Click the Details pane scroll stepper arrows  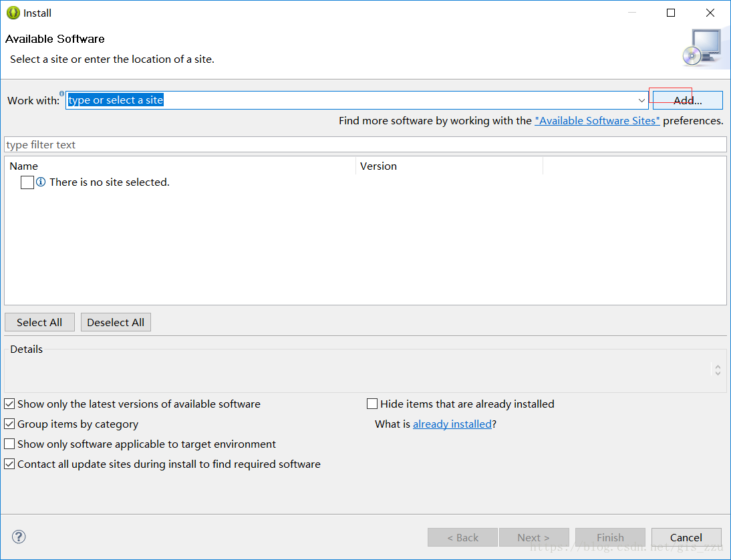[x=718, y=370]
